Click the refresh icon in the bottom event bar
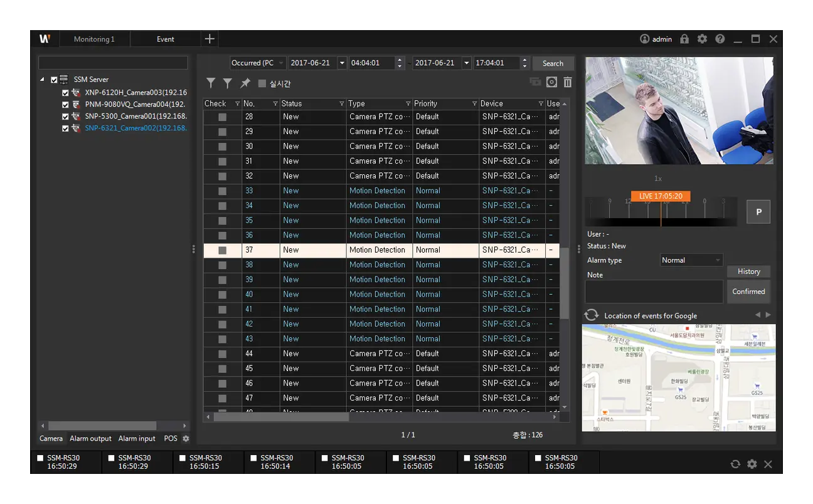The width and height of the screenshot is (813, 504). click(x=735, y=464)
